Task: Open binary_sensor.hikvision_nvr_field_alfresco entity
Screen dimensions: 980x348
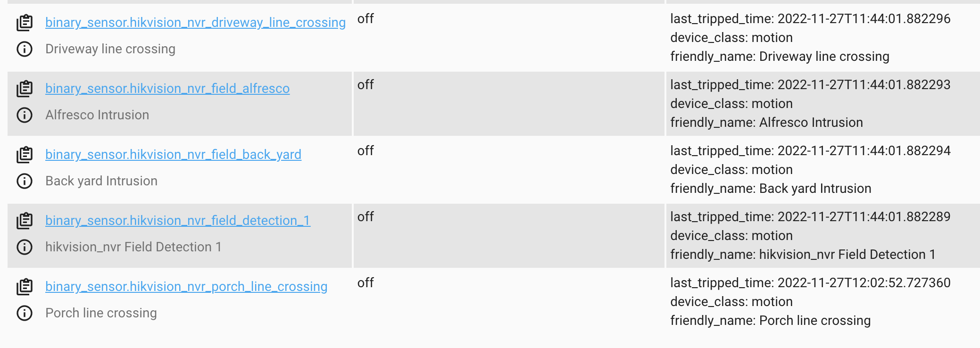Action: point(167,88)
